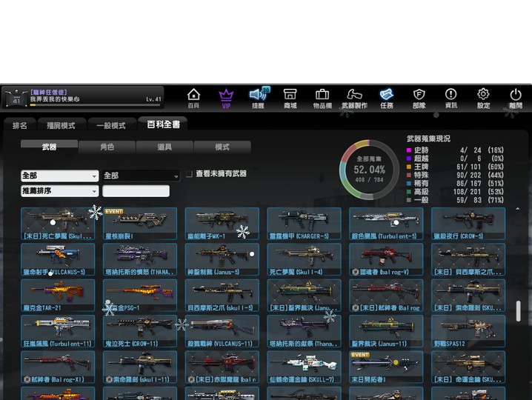Click the 資訊 information icon

pyautogui.click(x=450, y=98)
